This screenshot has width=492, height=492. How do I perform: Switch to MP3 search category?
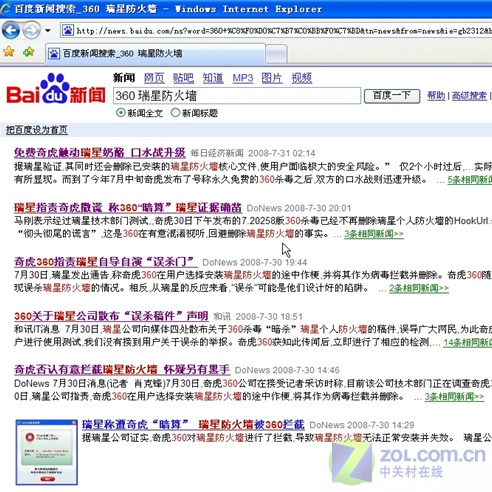click(243, 78)
